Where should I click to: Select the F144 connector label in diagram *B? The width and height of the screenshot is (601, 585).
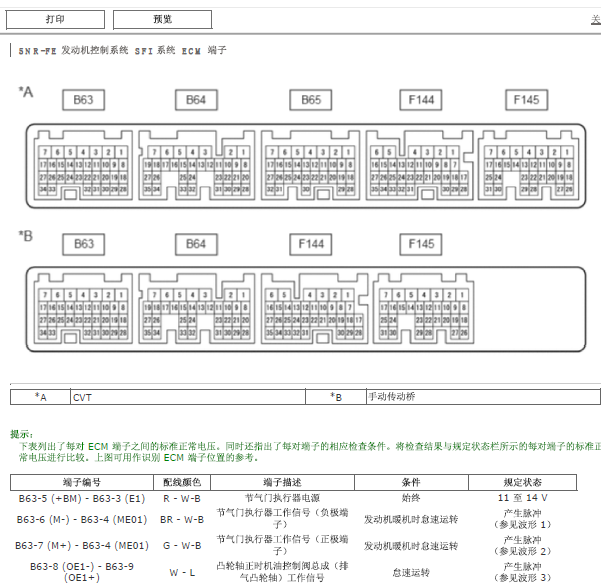tap(311, 244)
